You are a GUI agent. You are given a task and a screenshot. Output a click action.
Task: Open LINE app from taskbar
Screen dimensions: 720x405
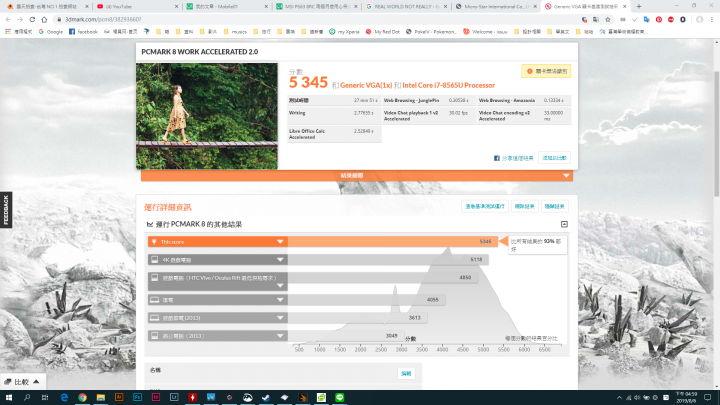[339, 397]
